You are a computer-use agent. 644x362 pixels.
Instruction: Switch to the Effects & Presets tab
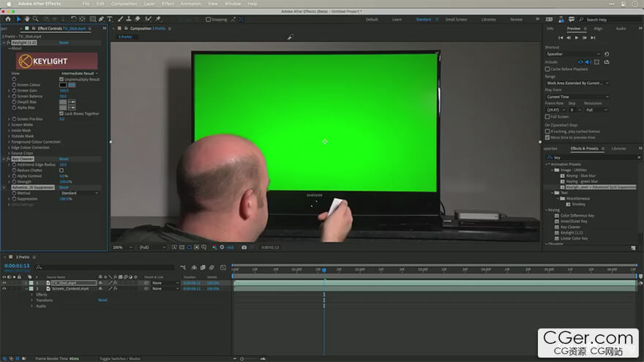point(584,148)
